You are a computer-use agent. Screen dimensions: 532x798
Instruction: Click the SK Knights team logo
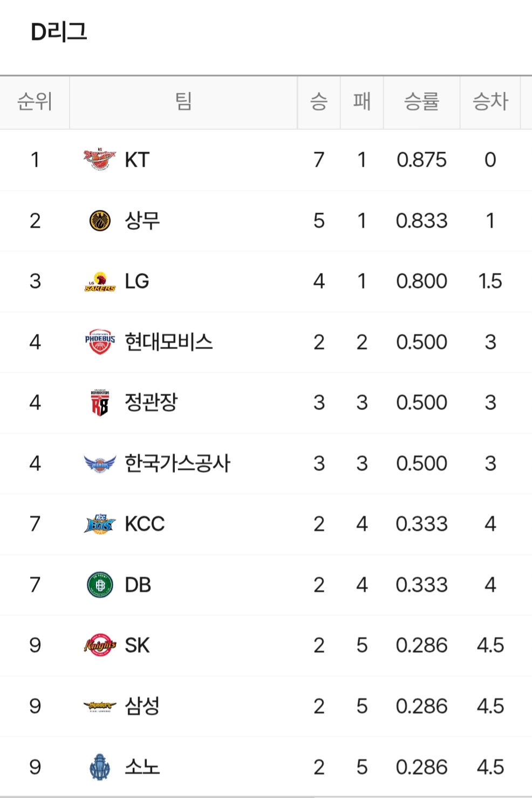click(x=100, y=645)
